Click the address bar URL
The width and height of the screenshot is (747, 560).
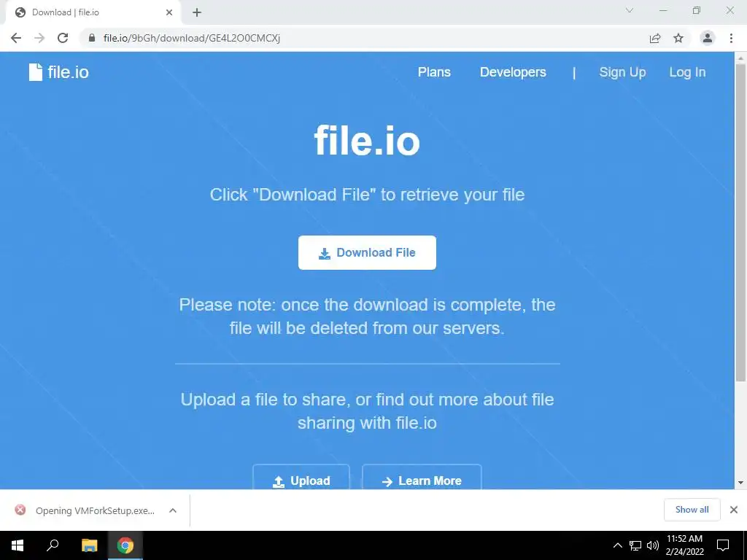point(192,38)
